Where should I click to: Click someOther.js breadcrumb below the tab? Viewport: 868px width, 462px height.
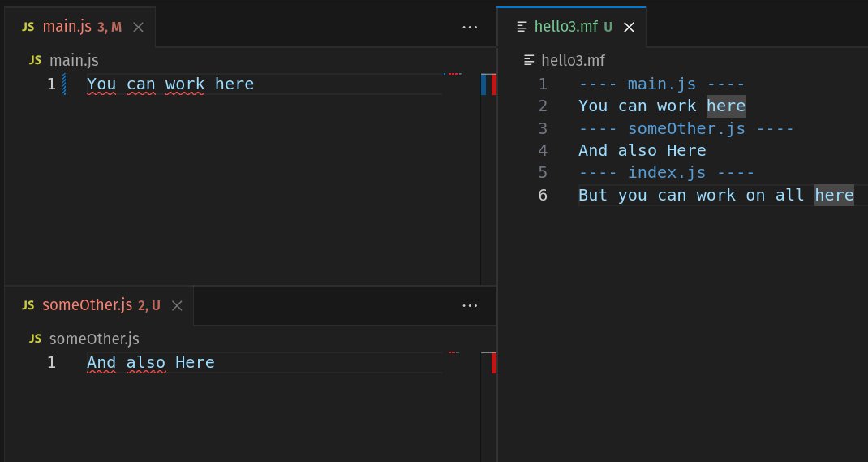pos(94,339)
